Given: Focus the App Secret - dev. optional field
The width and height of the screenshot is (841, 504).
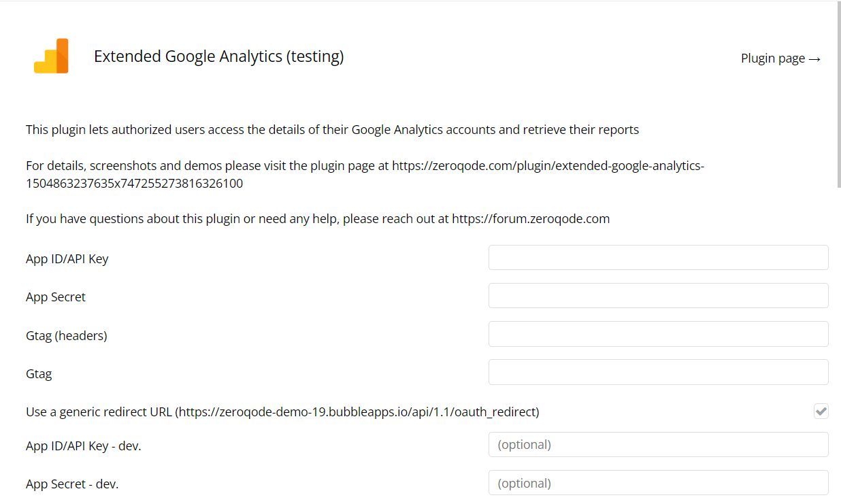Looking at the screenshot, I should coord(658,483).
